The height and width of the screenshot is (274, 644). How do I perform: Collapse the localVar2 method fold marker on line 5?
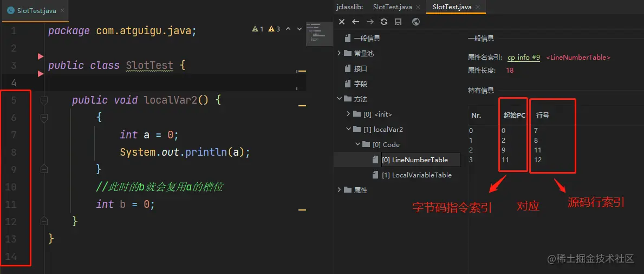pos(44,100)
